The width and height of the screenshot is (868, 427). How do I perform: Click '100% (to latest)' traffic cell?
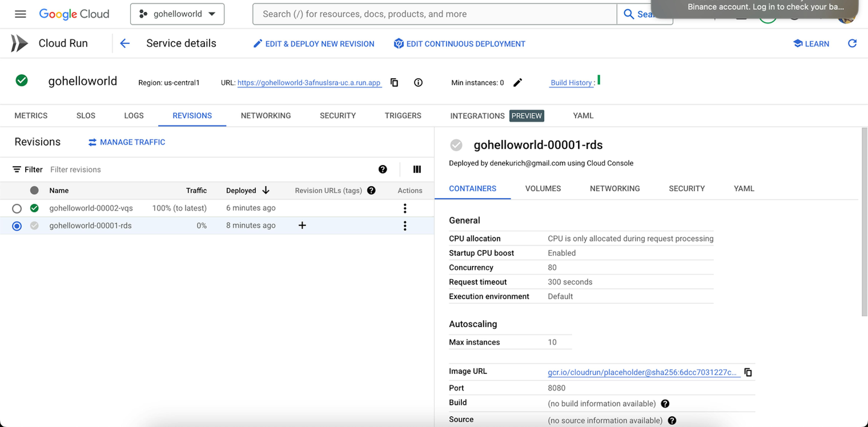(179, 208)
